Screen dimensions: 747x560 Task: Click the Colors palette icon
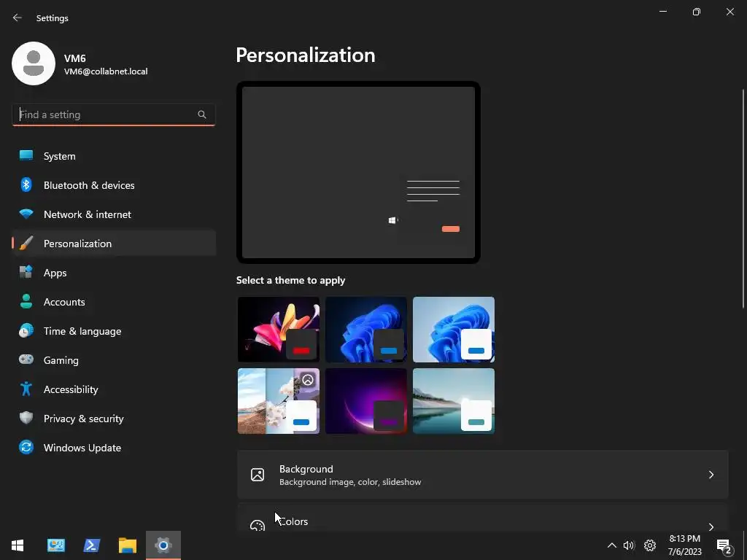(x=258, y=526)
